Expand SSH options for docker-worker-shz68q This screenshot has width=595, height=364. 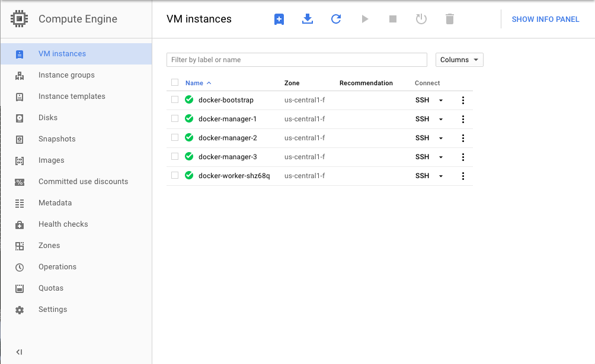coord(441,176)
